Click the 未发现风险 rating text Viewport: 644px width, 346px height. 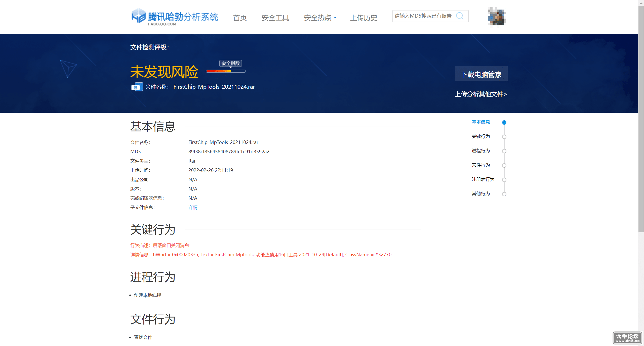tap(164, 72)
